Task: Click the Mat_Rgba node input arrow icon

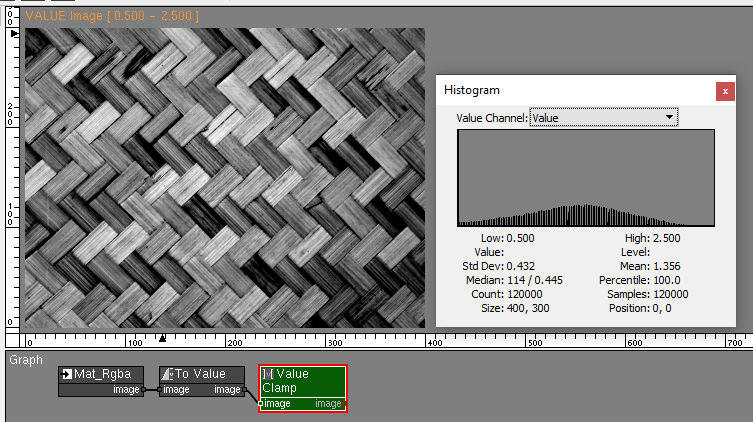Action: 66,374
